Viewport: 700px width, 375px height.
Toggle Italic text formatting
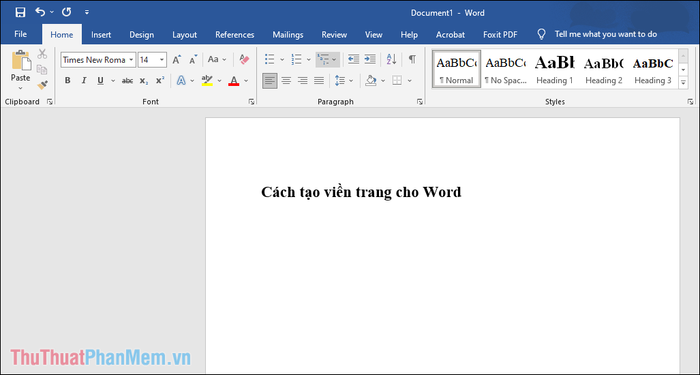click(x=83, y=81)
